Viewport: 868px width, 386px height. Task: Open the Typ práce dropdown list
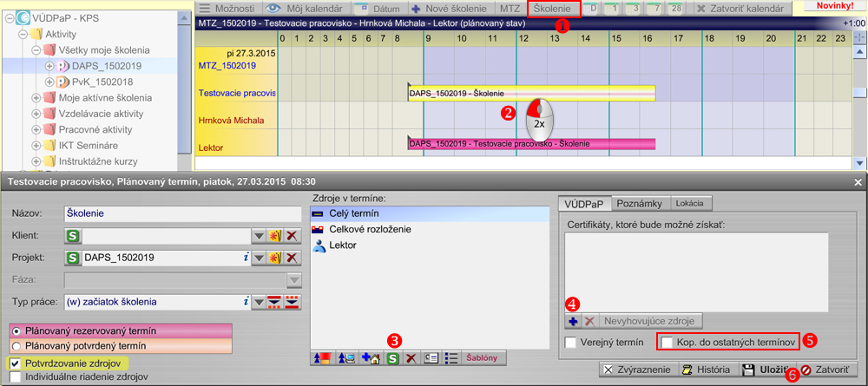pos(259,303)
